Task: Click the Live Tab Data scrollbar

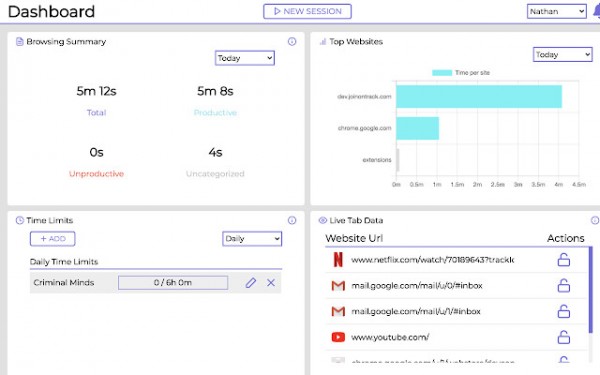Action: [x=590, y=290]
